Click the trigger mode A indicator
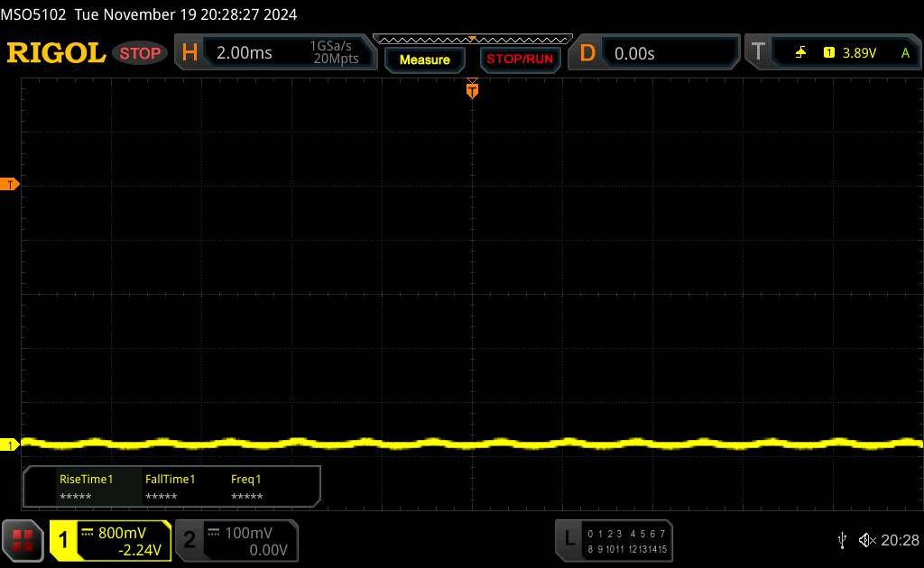 click(x=905, y=53)
